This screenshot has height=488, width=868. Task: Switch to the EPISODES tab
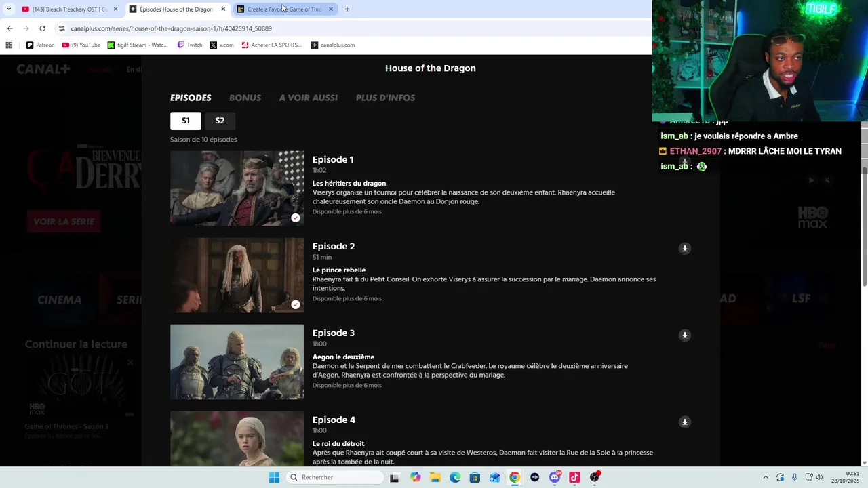pyautogui.click(x=191, y=98)
